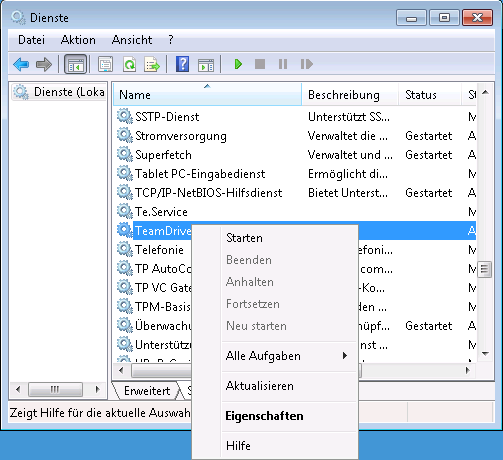Image resolution: width=503 pixels, height=460 pixels.
Task: Click the back arrow in toolbar
Action: point(21,64)
